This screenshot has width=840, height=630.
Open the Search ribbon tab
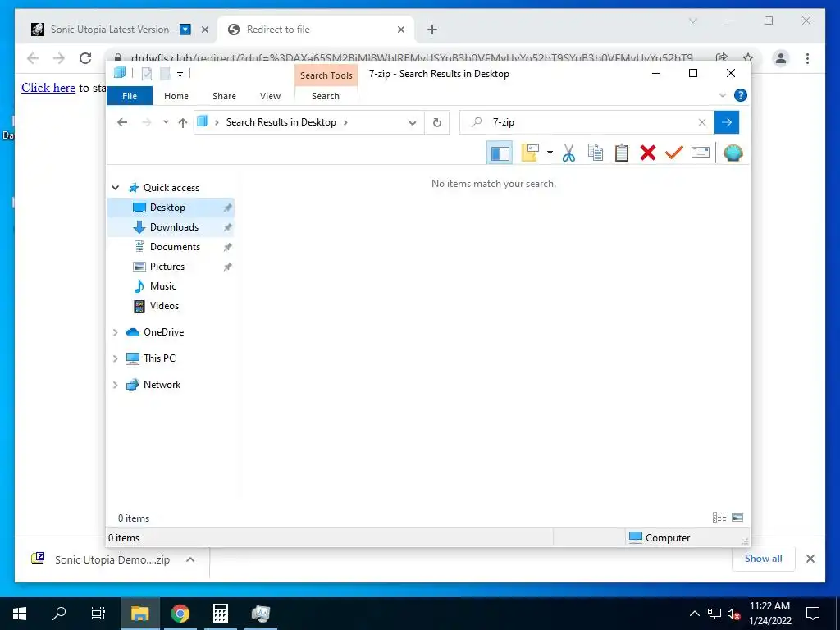point(326,96)
